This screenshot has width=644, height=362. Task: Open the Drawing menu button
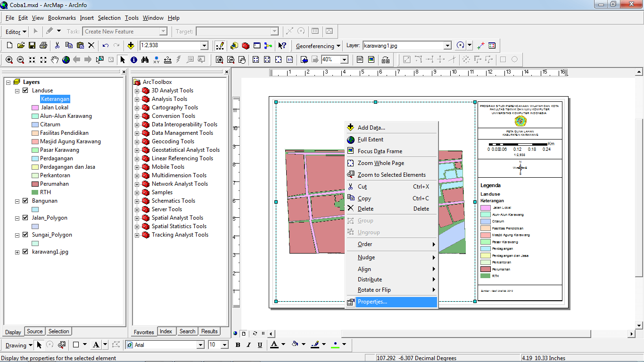tap(19, 346)
